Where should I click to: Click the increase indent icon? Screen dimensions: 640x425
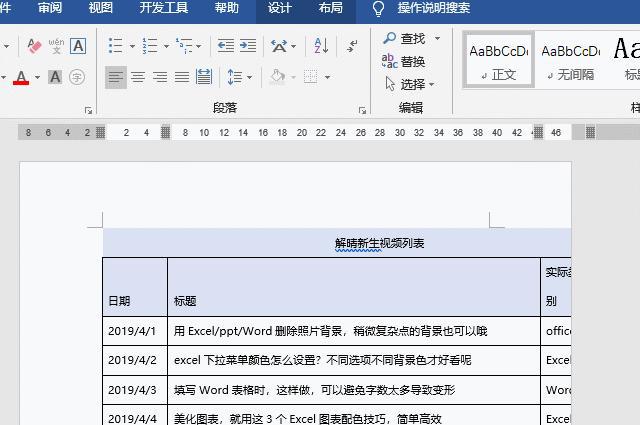point(248,46)
